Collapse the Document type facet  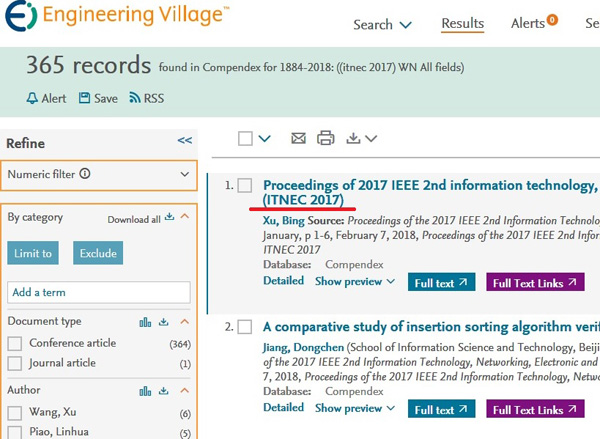click(x=184, y=321)
